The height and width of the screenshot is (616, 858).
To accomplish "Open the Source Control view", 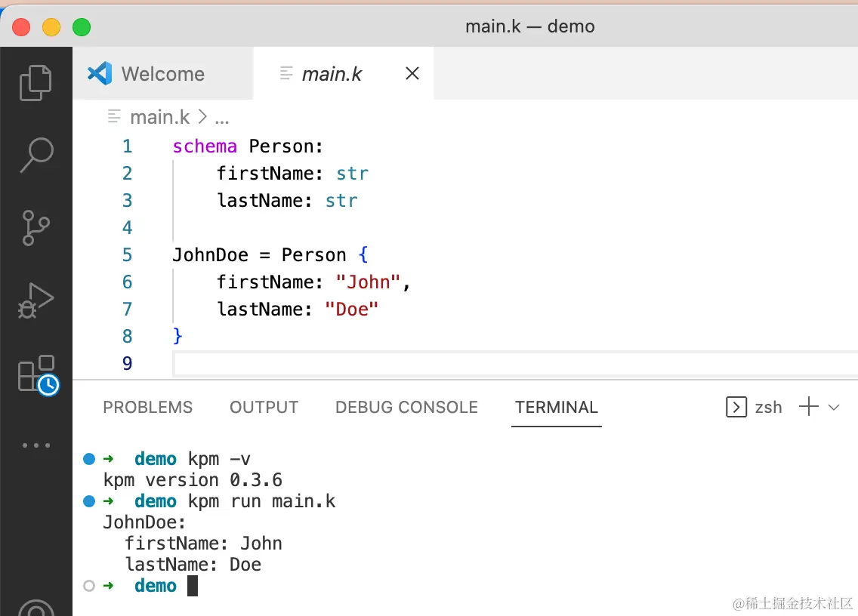I will [36, 227].
